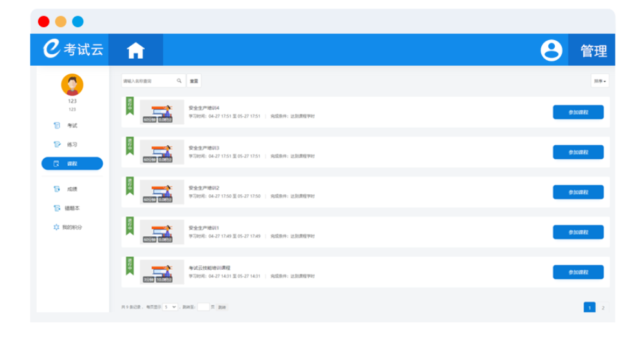Click the Home icon in the top bar
Image resolution: width=644 pixels, height=346 pixels.
[136, 50]
